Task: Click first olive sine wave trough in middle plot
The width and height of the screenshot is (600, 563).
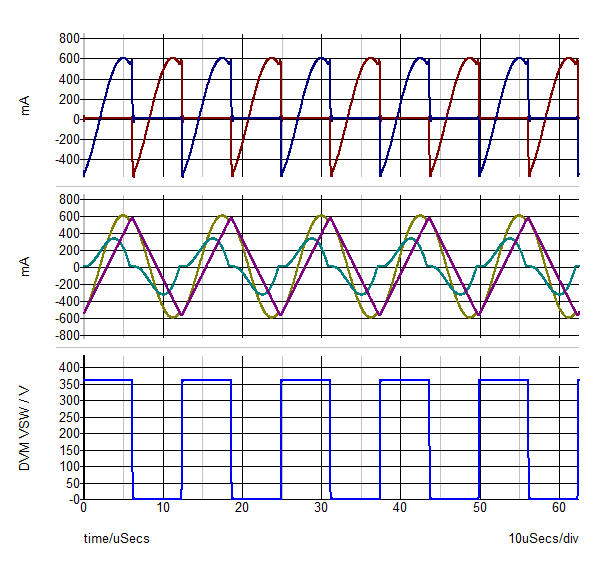Action: (173, 316)
